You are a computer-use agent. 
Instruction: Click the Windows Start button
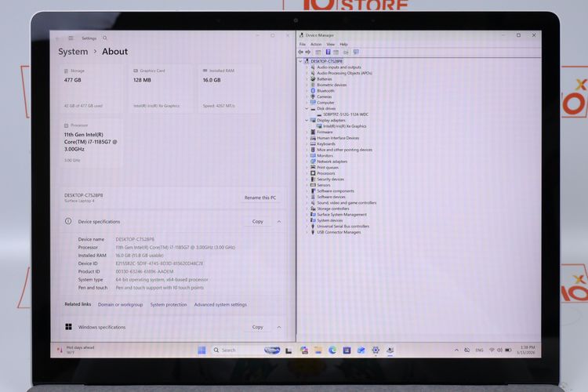click(201, 350)
